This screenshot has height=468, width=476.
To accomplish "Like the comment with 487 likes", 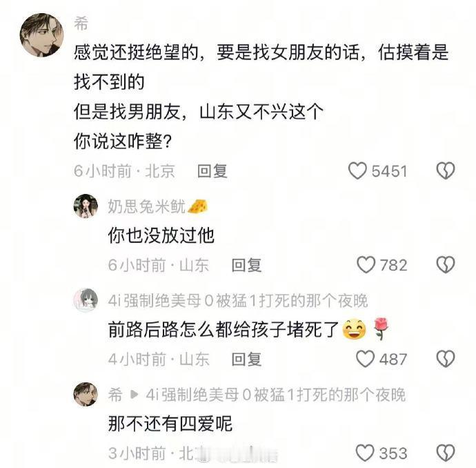I will 365,359.
